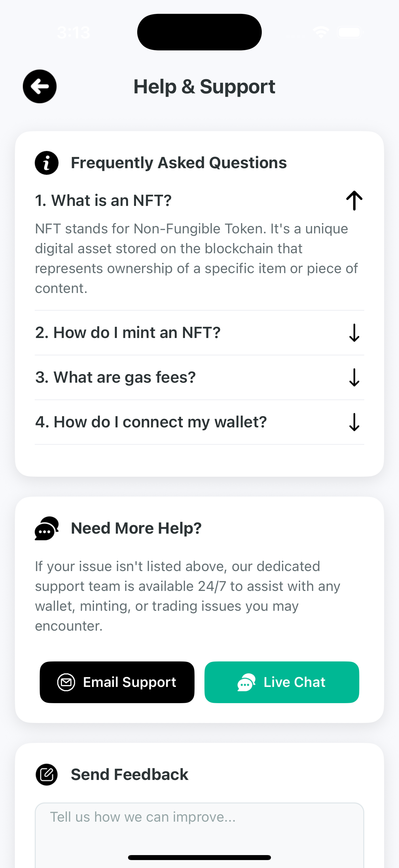Expand the 'What are gas fees?' arrow

354,377
